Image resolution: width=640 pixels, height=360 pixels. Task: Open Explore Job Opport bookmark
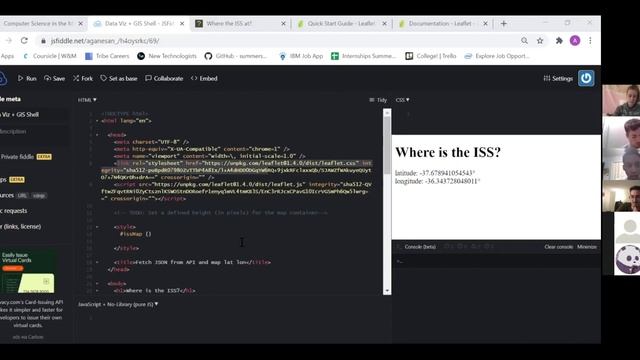(x=497, y=56)
